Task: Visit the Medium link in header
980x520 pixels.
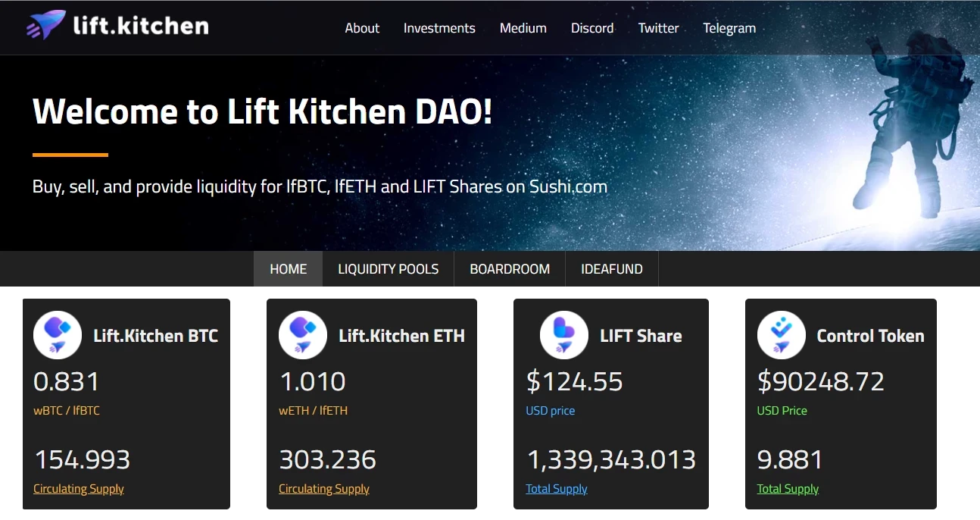Action: [x=523, y=28]
